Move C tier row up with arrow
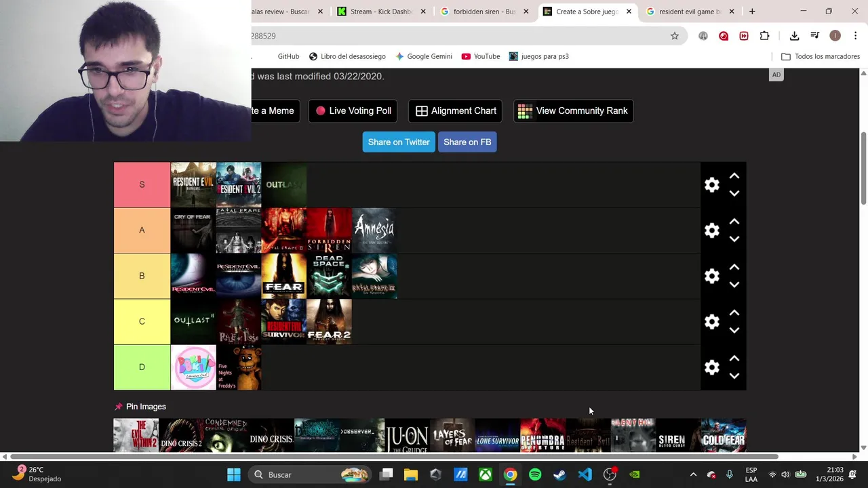The height and width of the screenshot is (488, 868). pyautogui.click(x=734, y=312)
